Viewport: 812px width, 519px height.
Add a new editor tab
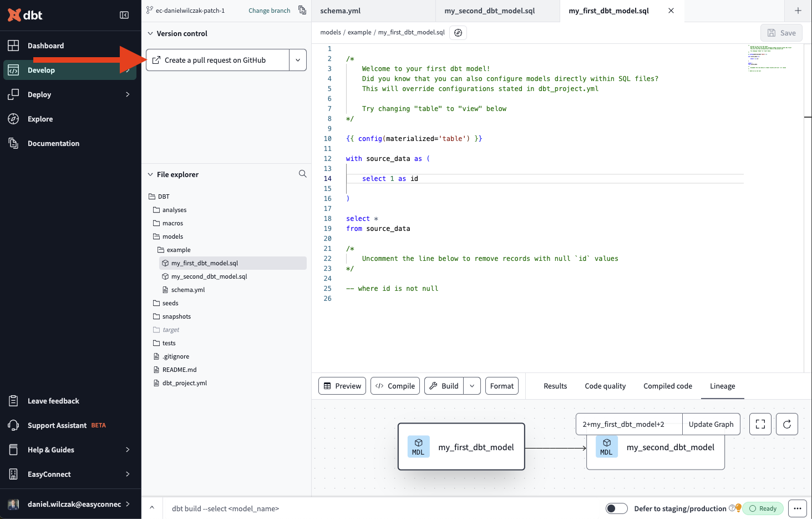coord(798,11)
